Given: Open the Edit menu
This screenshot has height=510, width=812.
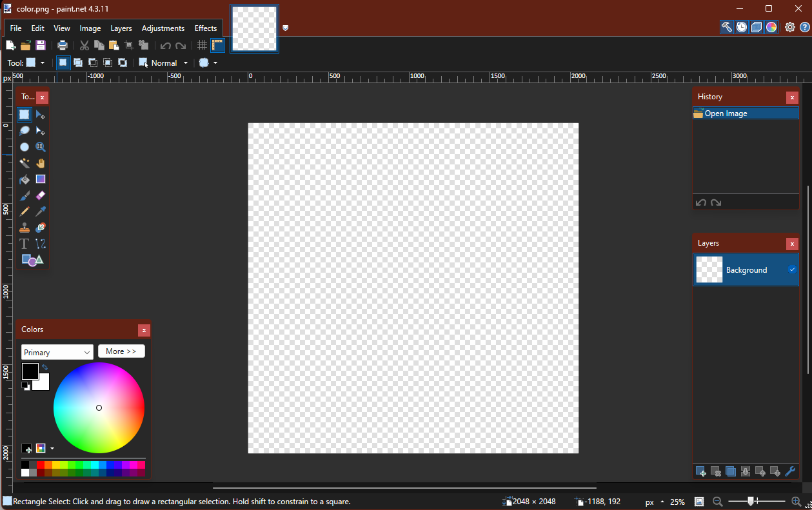Looking at the screenshot, I should (38, 28).
